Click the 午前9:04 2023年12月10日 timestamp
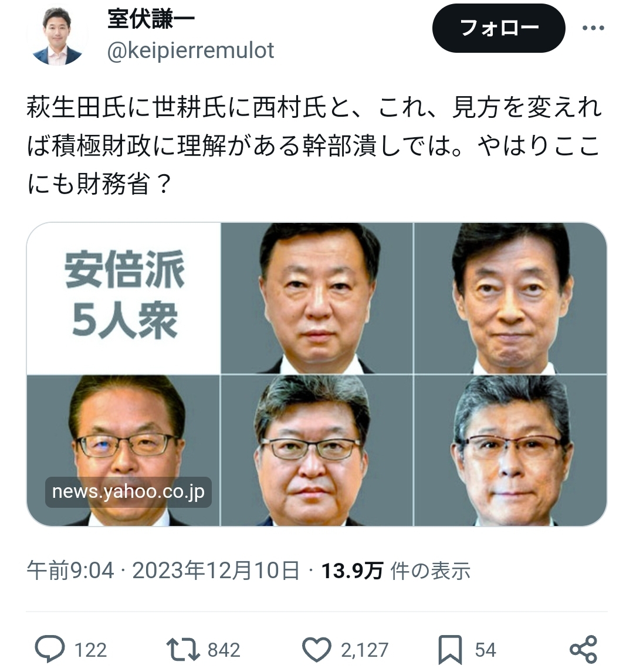Image resolution: width=633 pixels, height=672 pixels. tap(163, 571)
